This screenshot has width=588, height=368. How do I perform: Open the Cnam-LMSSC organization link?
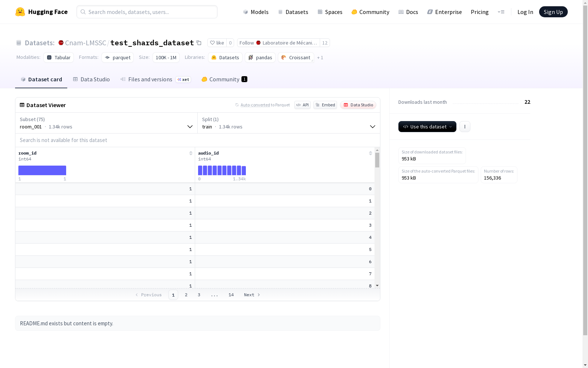pos(86,43)
